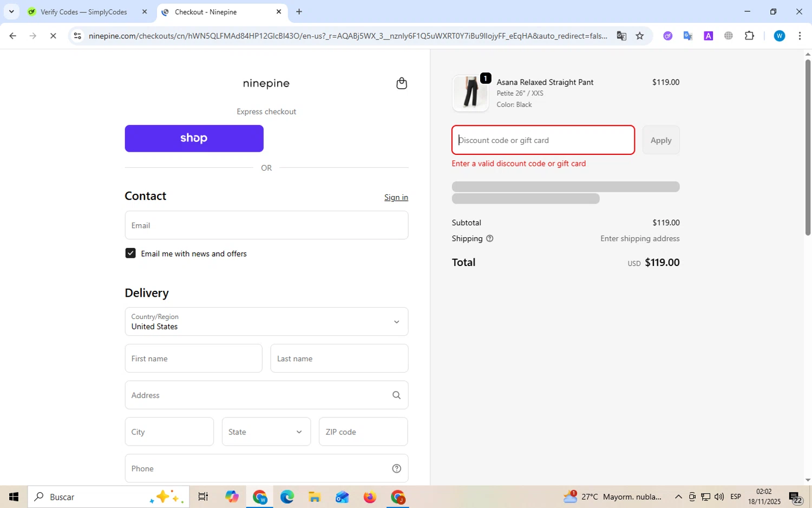Open a new browser tab
812x508 pixels.
pyautogui.click(x=299, y=11)
